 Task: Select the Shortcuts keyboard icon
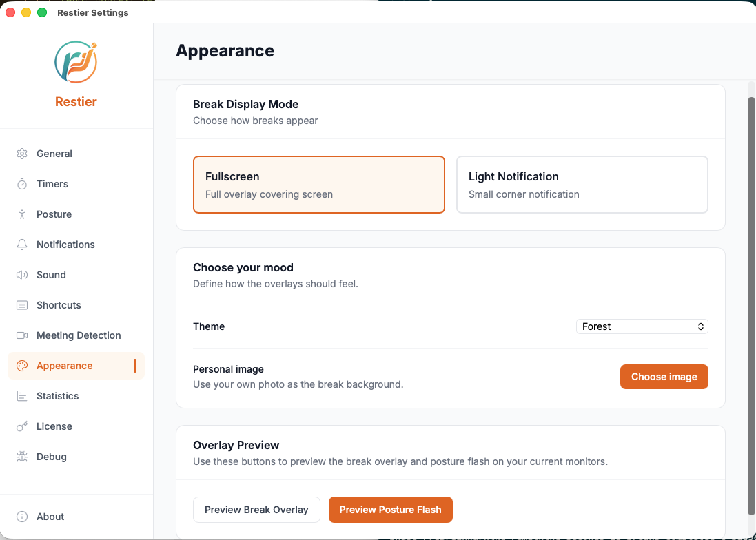pyautogui.click(x=21, y=305)
